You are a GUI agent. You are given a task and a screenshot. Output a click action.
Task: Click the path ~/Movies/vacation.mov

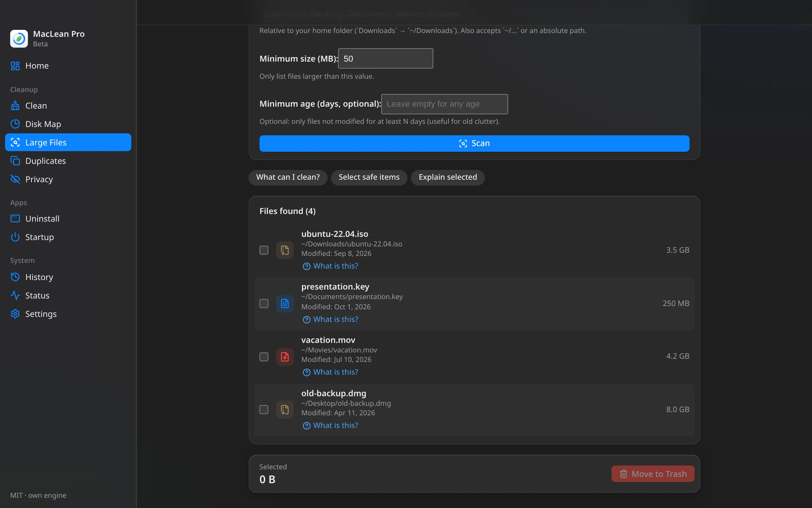(x=339, y=350)
